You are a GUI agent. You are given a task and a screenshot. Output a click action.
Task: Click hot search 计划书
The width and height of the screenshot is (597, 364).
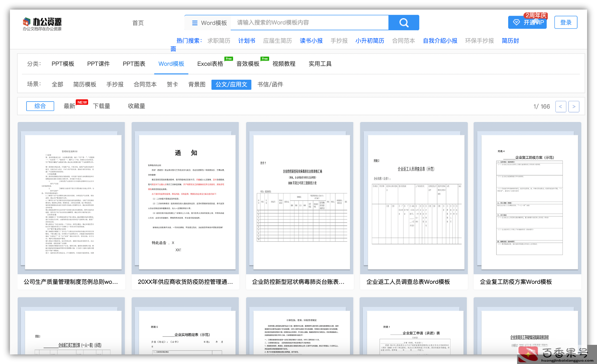[x=247, y=41]
